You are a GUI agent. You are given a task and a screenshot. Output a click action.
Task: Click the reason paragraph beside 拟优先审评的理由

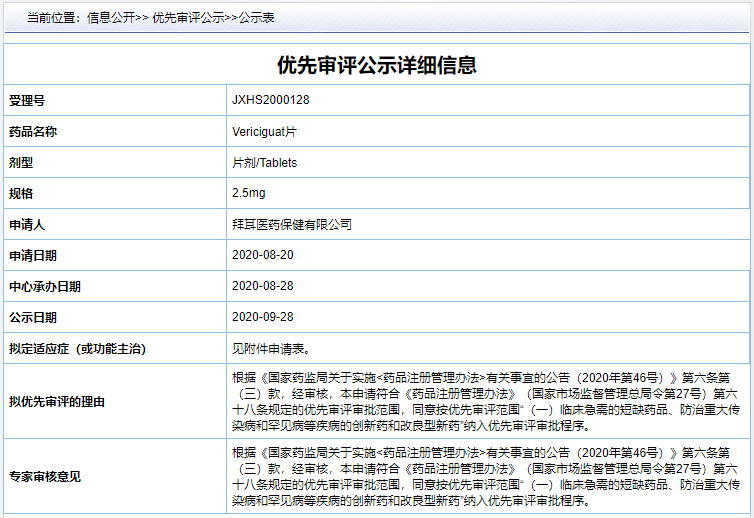(x=486, y=402)
